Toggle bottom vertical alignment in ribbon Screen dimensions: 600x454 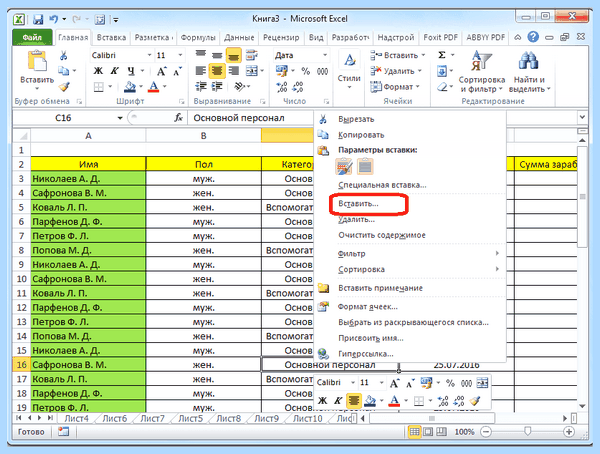pyautogui.click(x=233, y=56)
